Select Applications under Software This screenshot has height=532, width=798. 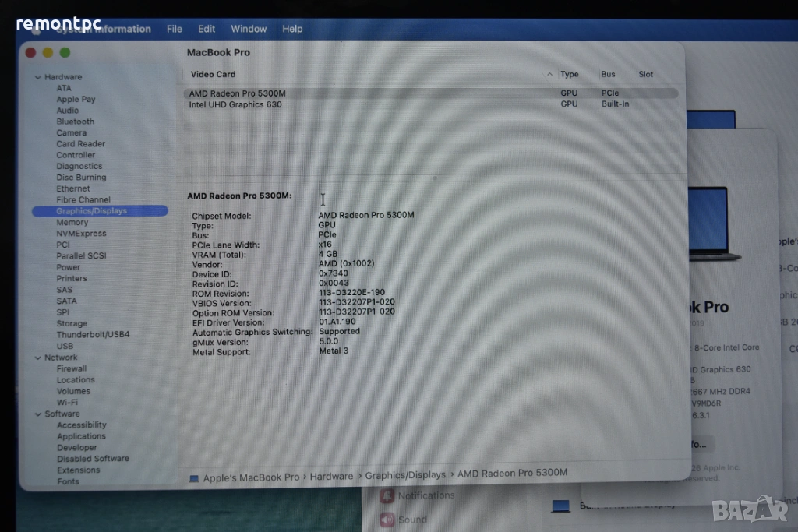[x=81, y=436]
